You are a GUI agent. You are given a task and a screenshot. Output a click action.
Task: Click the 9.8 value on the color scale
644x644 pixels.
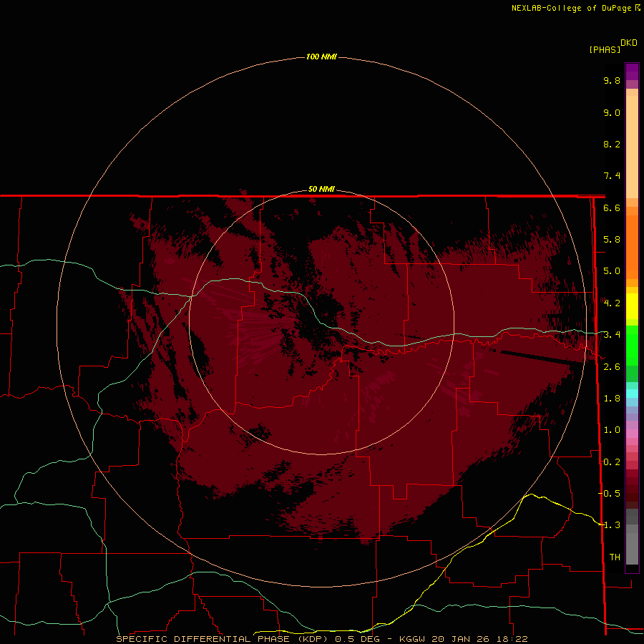pyautogui.click(x=612, y=80)
